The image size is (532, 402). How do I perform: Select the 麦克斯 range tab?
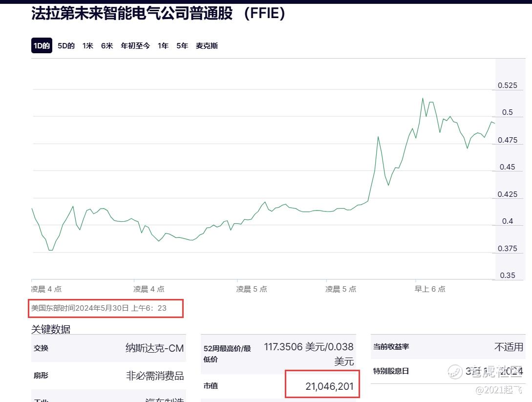point(207,46)
